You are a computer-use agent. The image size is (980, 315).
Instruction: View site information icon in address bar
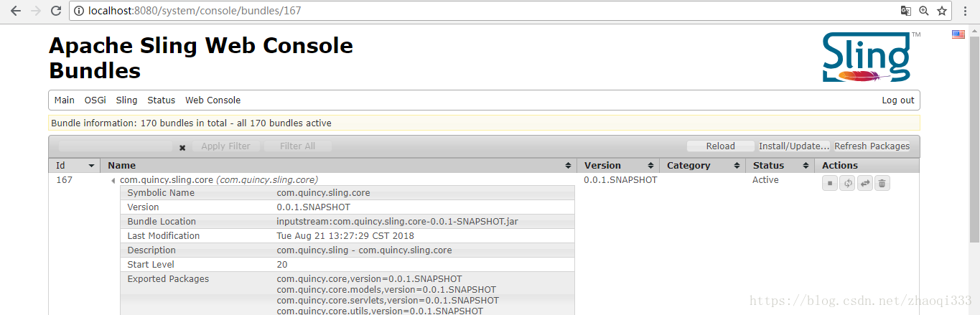click(x=80, y=11)
